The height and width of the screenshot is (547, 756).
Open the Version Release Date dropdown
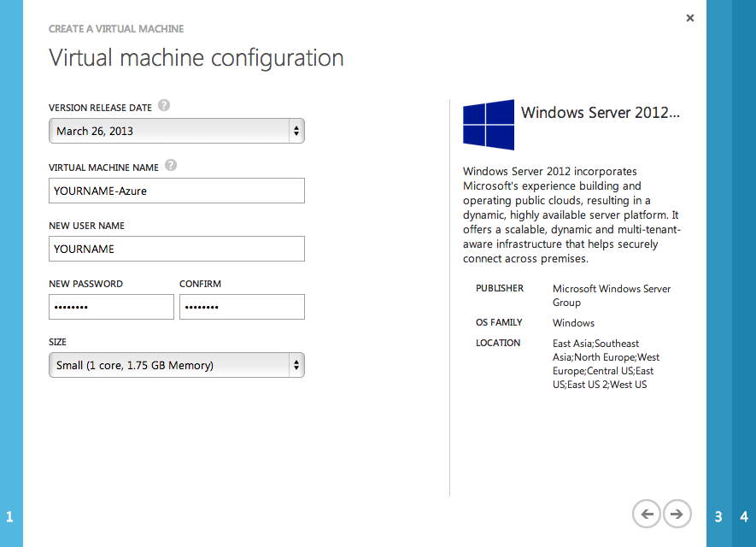coord(177,131)
